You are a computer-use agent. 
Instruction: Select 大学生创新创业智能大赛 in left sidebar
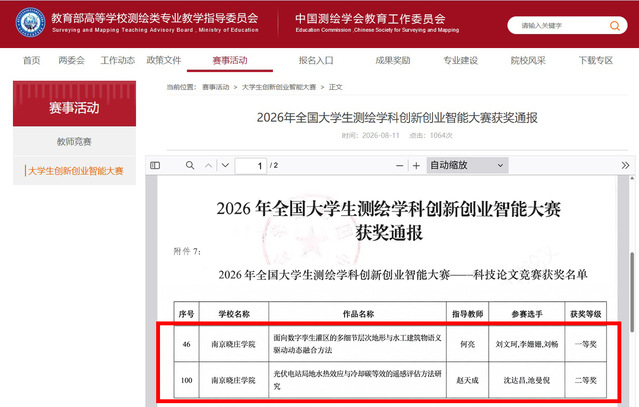pyautogui.click(x=74, y=171)
